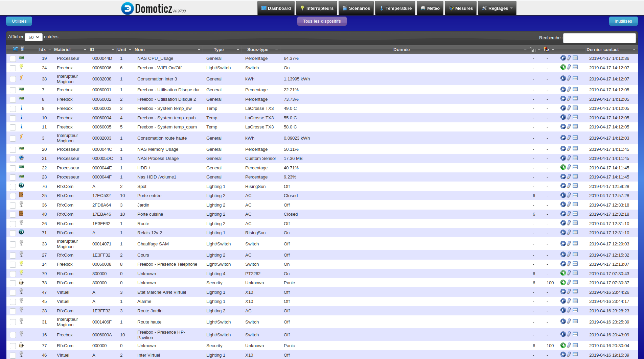Sort by signal level column icon
644x359 pixels.
point(533,49)
